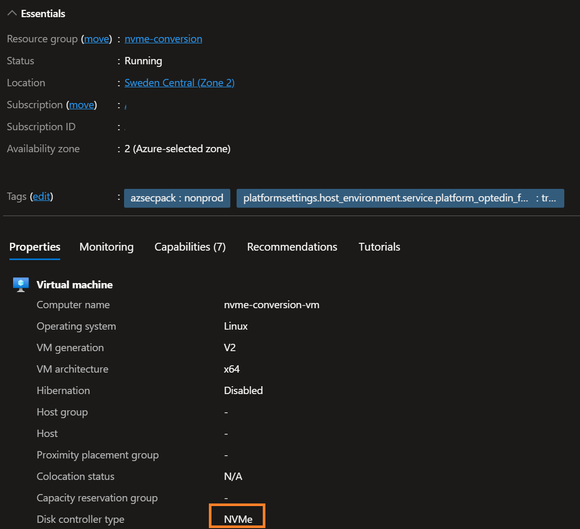580x529 pixels.
Task: Click edit link next to Tags
Action: coord(41,196)
